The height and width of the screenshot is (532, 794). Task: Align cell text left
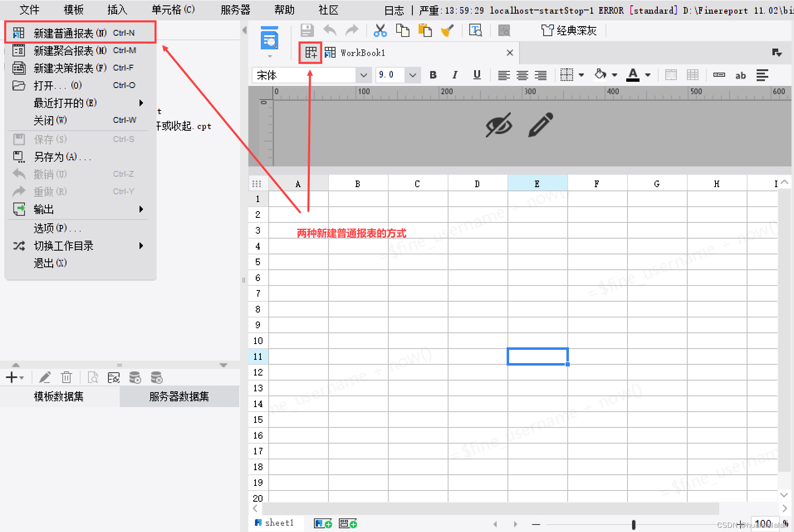tap(504, 75)
